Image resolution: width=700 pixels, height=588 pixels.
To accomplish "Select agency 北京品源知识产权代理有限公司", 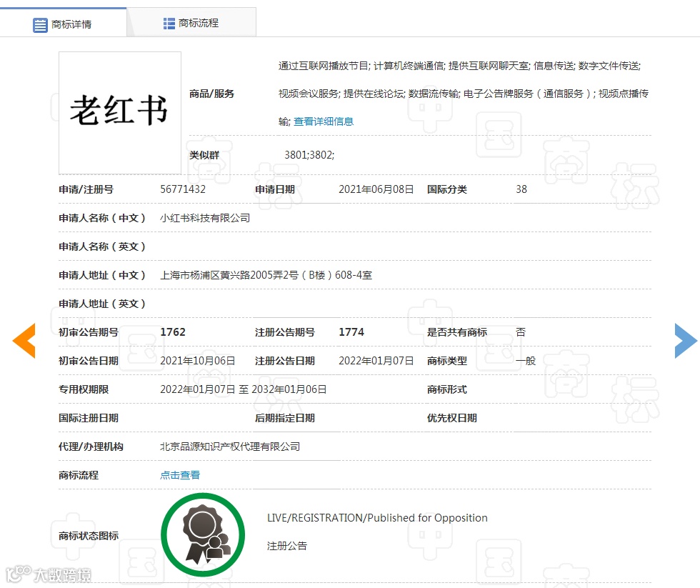I will click(230, 447).
